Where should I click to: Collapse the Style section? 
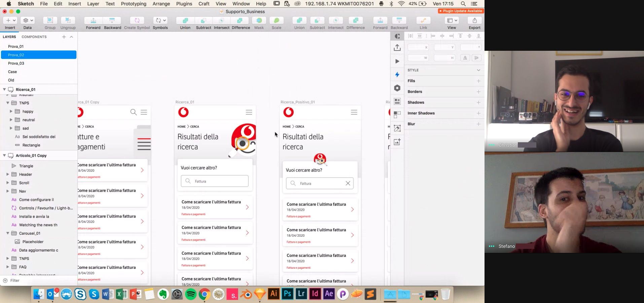478,70
